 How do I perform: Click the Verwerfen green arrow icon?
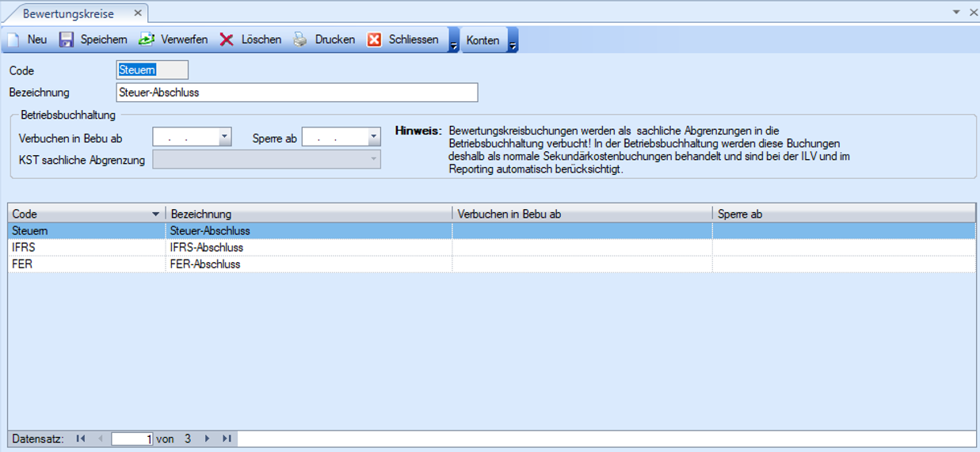point(147,40)
